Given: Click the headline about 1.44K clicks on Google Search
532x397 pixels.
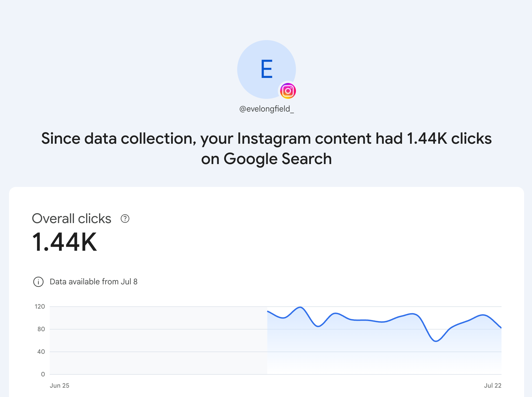Looking at the screenshot, I should (x=267, y=149).
